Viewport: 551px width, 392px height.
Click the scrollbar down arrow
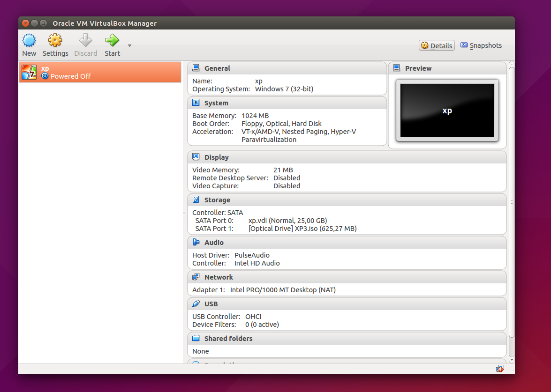pos(512,360)
